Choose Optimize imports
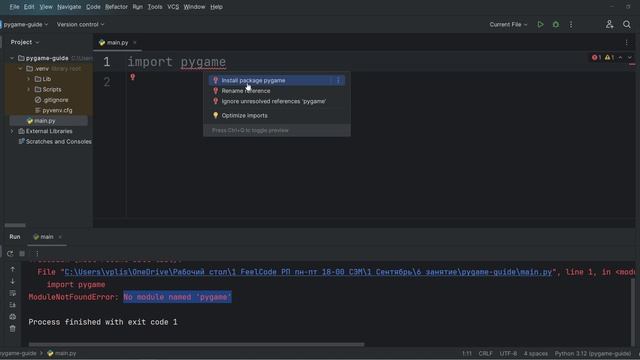 [277, 116]
